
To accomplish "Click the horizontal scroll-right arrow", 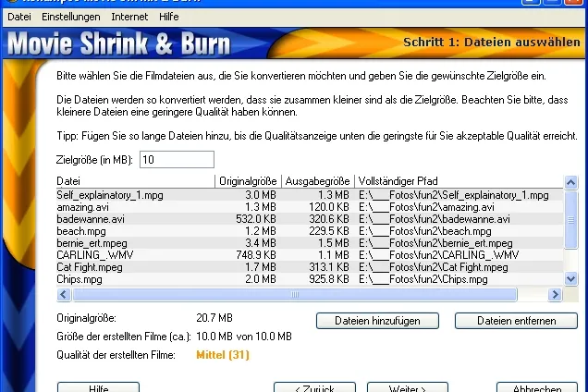I will 555,295.
